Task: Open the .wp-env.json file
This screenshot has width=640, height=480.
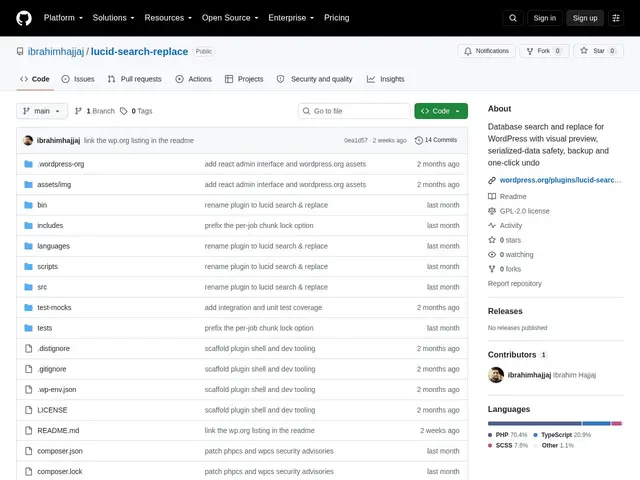Action: coord(57,389)
